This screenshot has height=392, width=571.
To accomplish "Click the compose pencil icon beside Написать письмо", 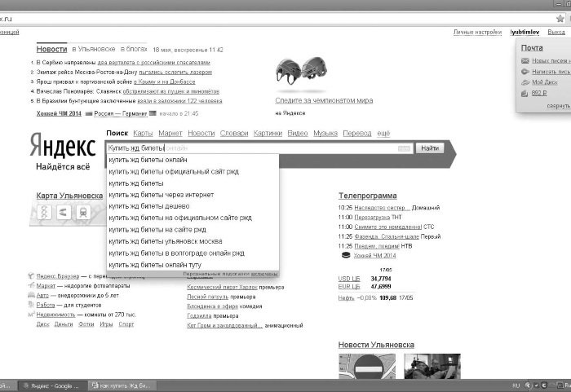I will coord(525,72).
